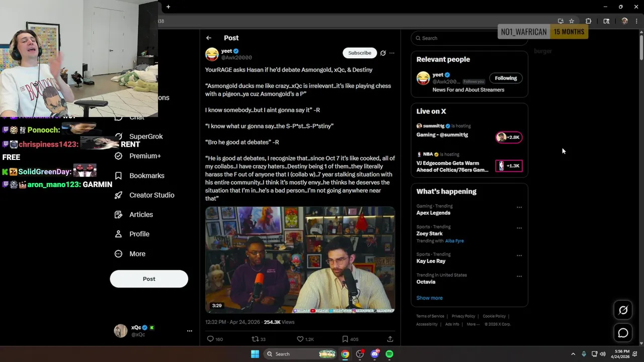644x362 pixels.
Task: Open Terms of Service footer link
Action: (430, 316)
